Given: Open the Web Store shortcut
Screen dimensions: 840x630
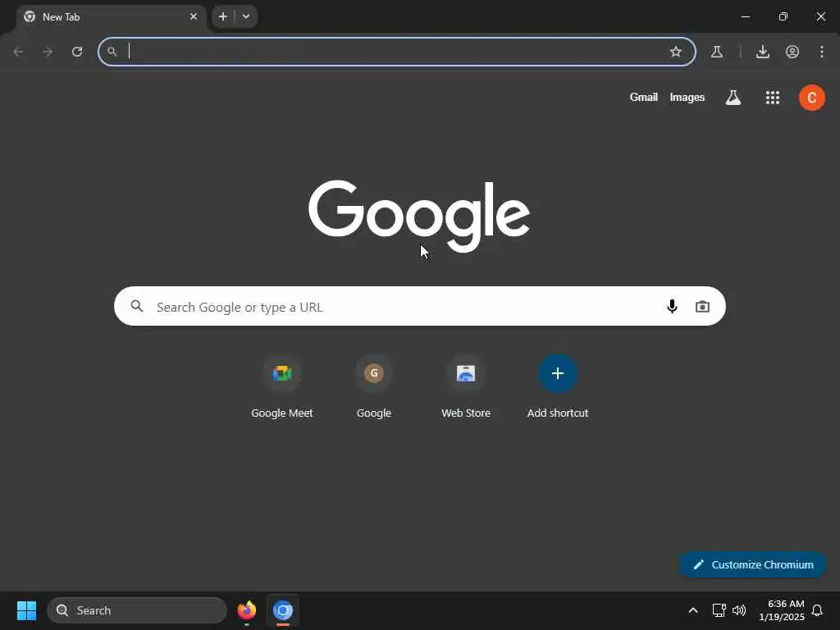Looking at the screenshot, I should pos(466,388).
